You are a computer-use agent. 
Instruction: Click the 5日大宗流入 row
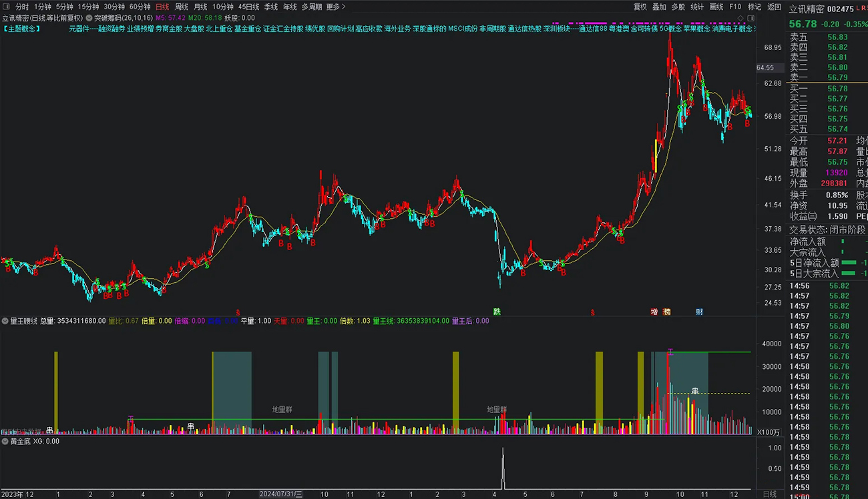(x=828, y=274)
